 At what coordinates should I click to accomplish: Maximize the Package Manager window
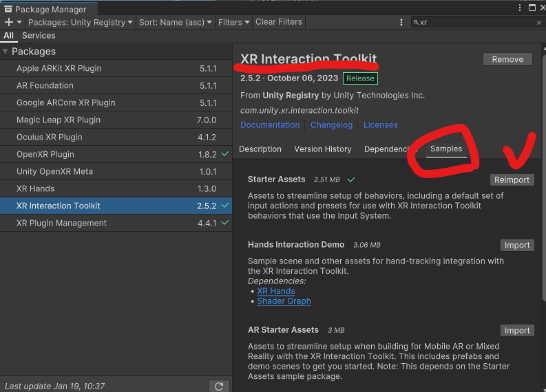tap(532, 8)
